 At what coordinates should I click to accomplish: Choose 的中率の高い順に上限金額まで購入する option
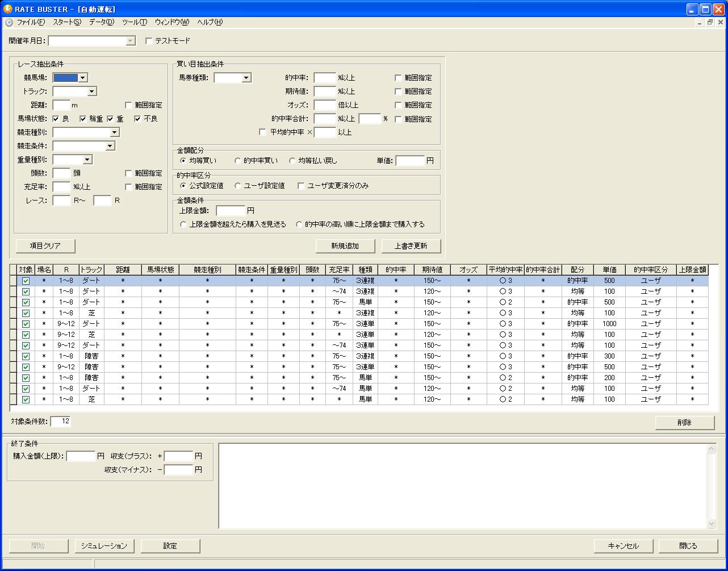pyautogui.click(x=299, y=224)
